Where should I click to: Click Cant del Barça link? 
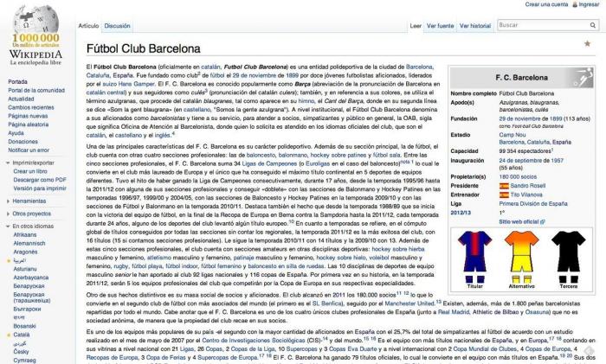[345, 101]
